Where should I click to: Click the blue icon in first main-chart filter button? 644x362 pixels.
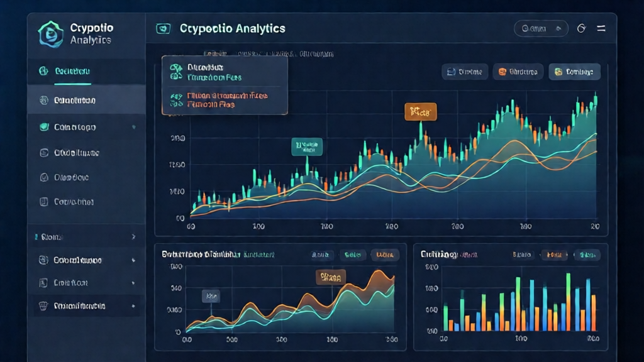451,72
